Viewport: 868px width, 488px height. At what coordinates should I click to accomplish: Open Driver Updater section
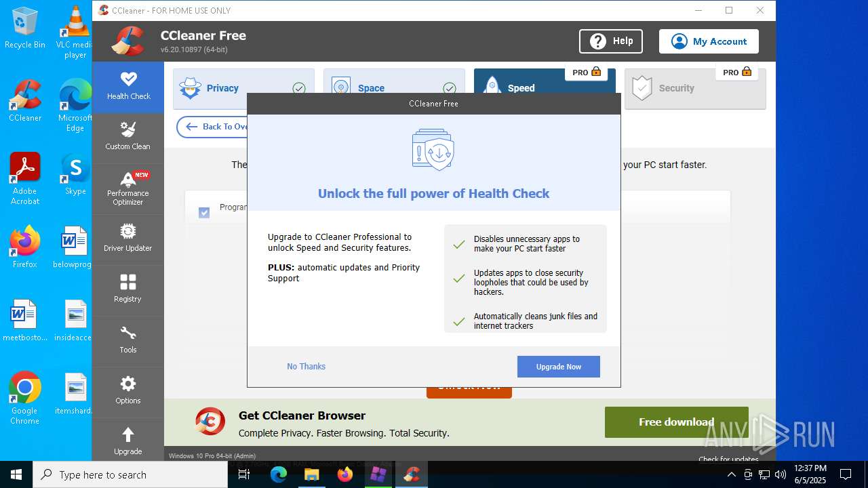pos(128,239)
